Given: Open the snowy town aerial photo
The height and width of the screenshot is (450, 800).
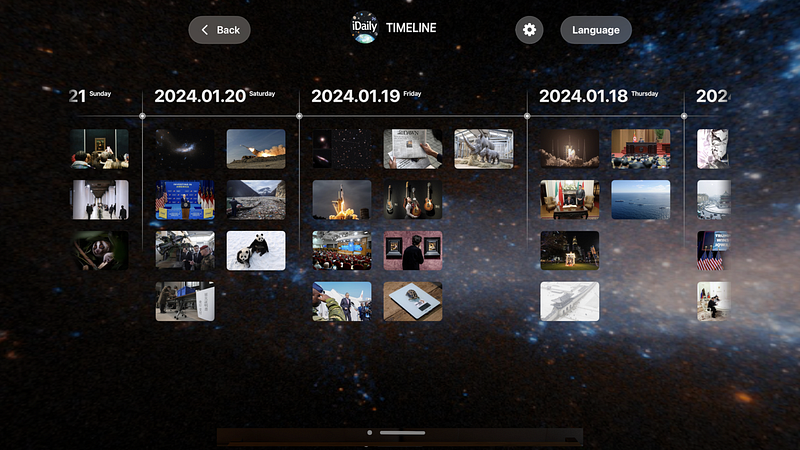Looking at the screenshot, I should click(x=713, y=199).
